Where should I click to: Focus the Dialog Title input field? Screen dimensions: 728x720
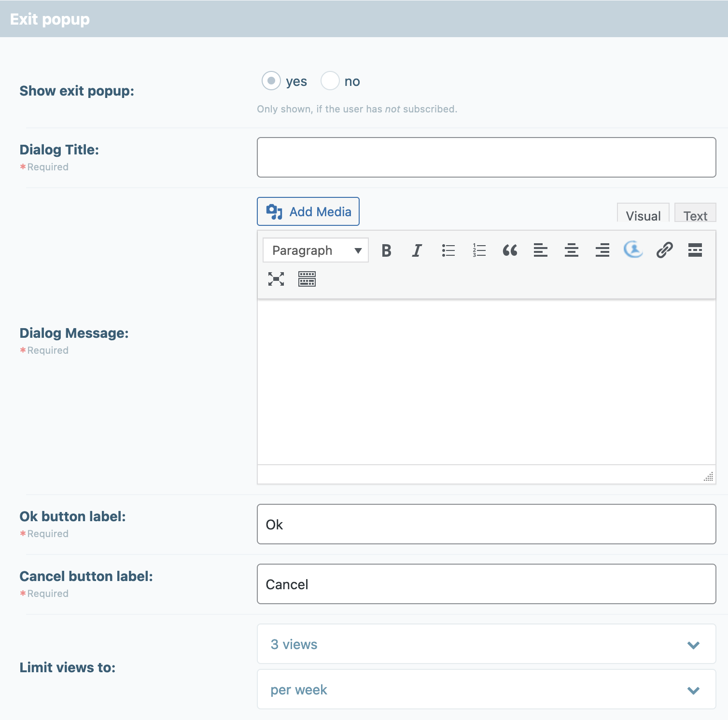[487, 157]
